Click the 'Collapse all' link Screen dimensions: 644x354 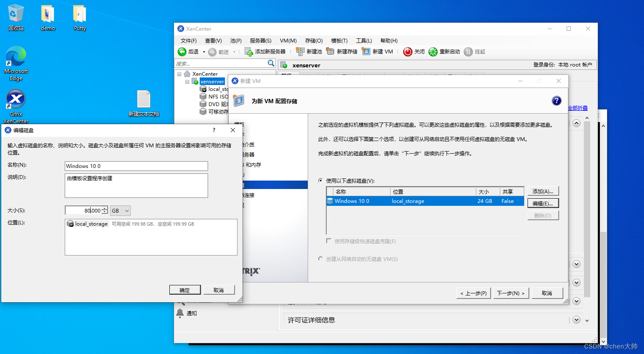[x=578, y=108]
